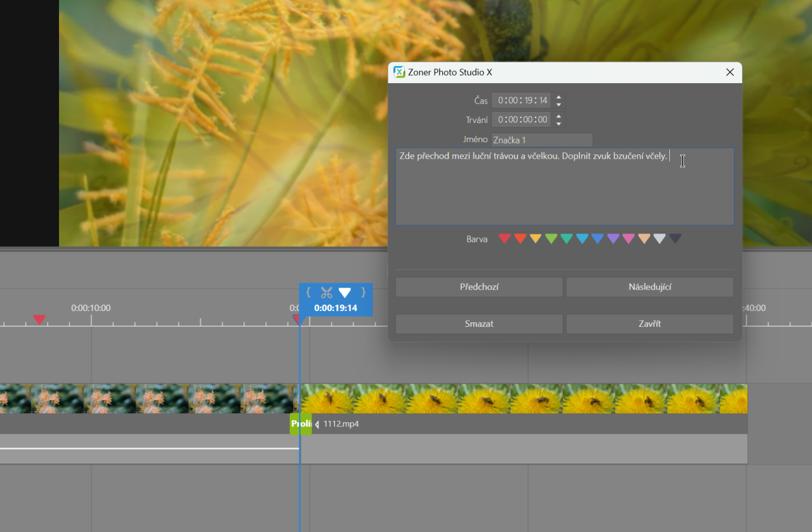Click the 0:00:10:00 ruler time label
This screenshot has height=532, width=812.
[91, 308]
